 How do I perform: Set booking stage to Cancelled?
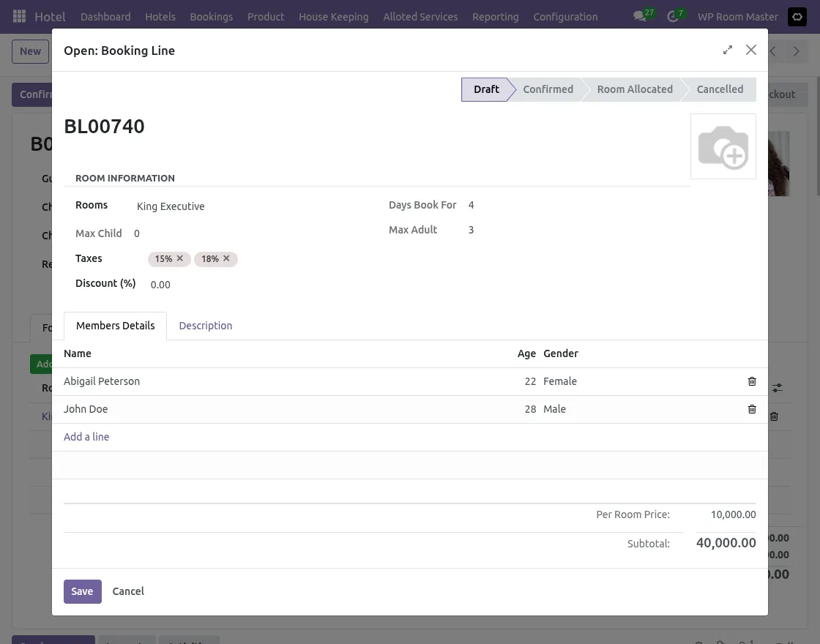point(720,89)
